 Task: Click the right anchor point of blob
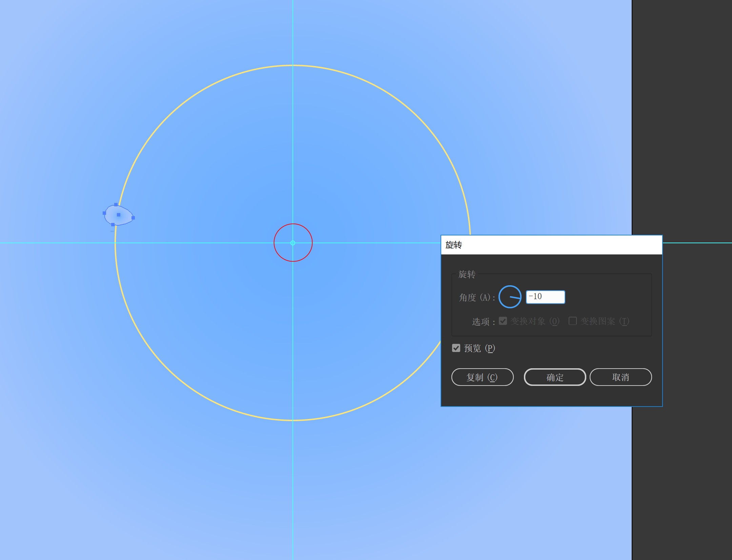pos(133,218)
